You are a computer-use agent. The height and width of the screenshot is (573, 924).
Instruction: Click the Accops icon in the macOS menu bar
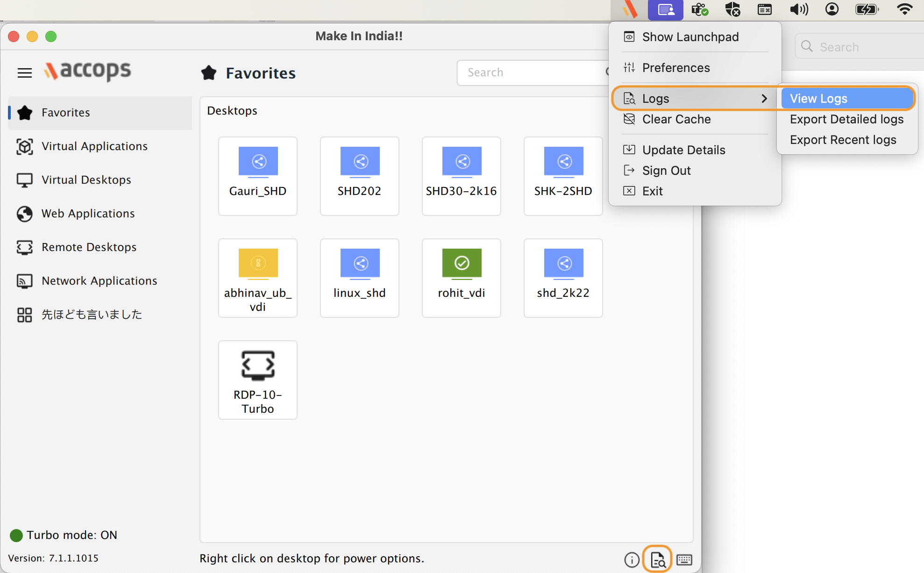coord(630,9)
